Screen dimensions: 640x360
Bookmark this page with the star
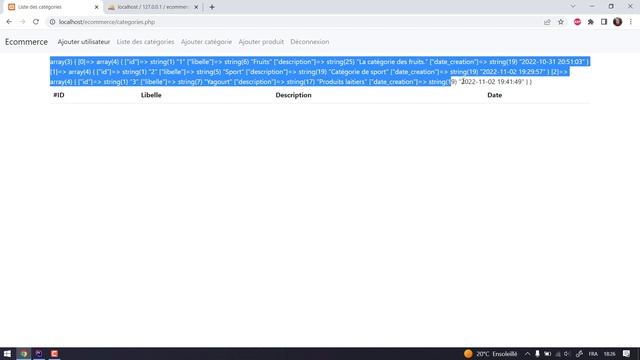[561, 22]
